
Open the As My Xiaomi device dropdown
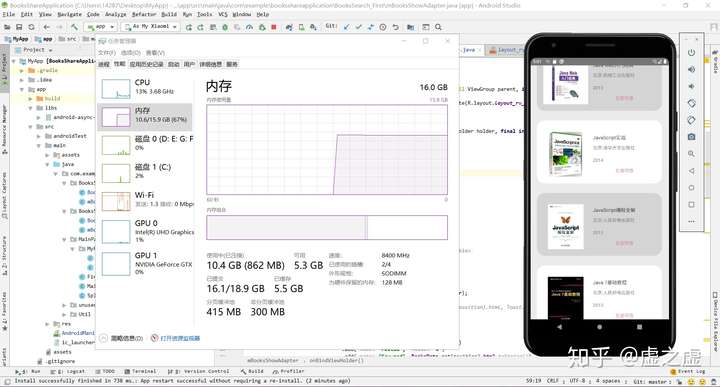150,27
